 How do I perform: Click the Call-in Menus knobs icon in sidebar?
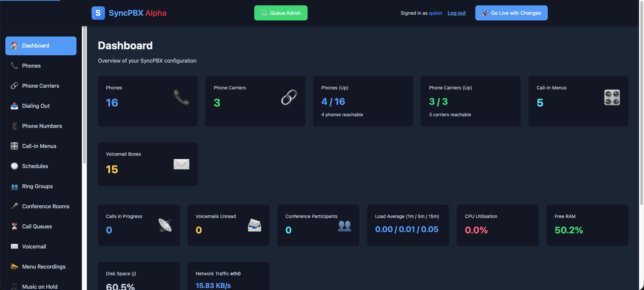point(14,146)
